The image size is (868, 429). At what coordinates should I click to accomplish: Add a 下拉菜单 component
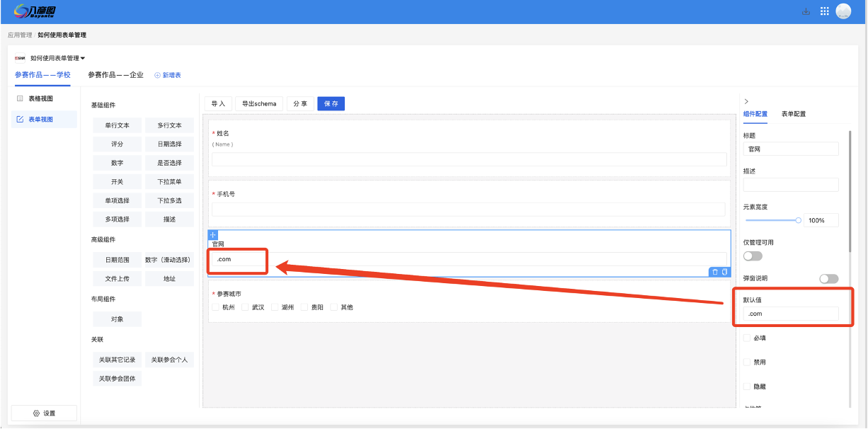[x=169, y=182]
